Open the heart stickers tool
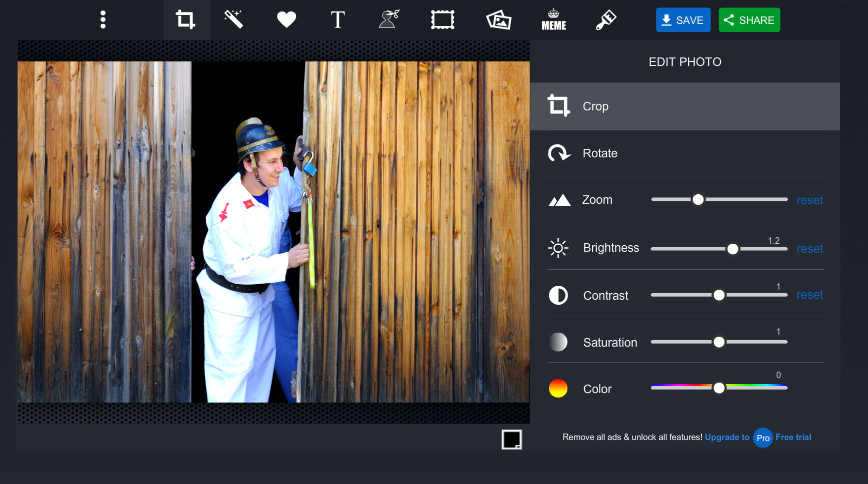Viewport: 868px width, 484px height. (x=286, y=20)
